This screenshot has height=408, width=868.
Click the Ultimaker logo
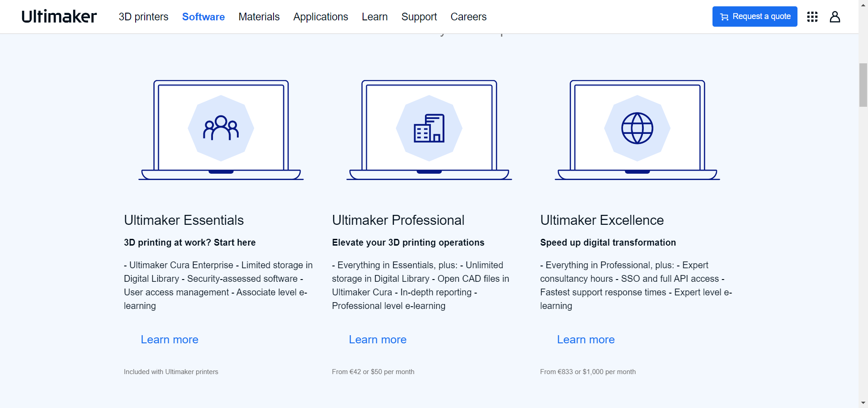pos(59,17)
